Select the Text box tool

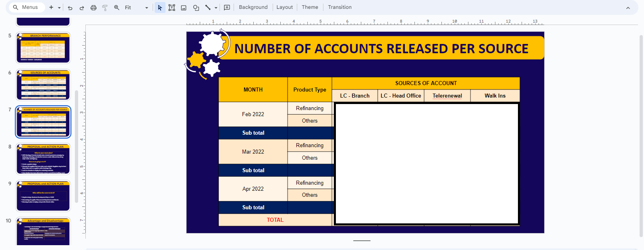pos(172,8)
